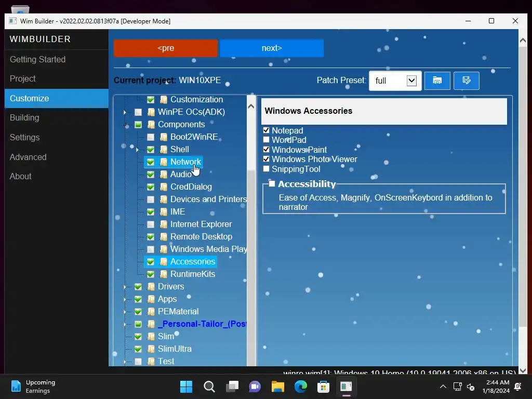
Task: Click the red <pre button
Action: 166,48
